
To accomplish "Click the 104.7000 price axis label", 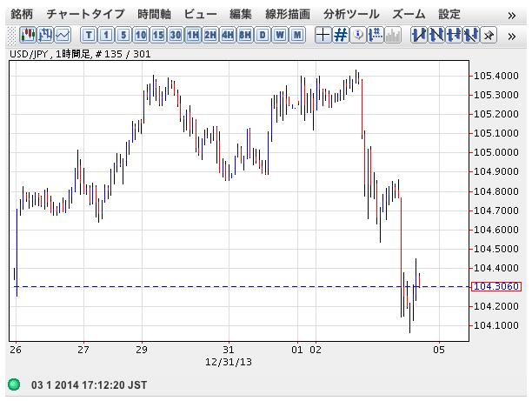I will tap(495, 211).
